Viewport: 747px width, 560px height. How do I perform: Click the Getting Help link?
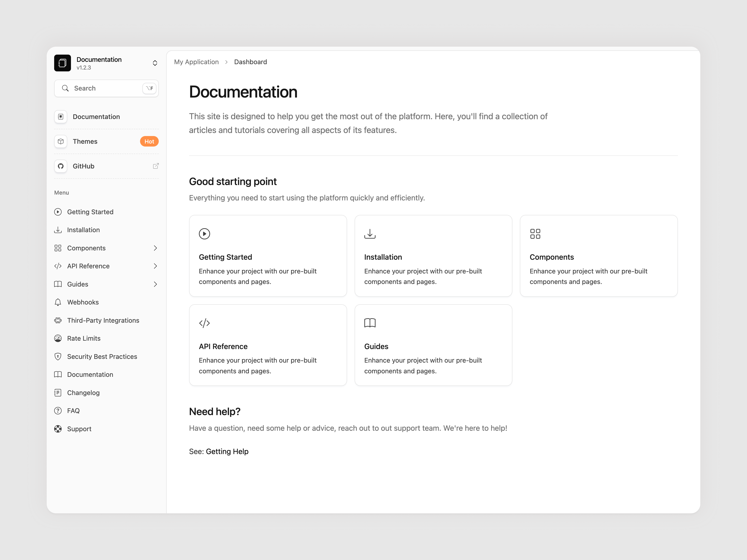pyautogui.click(x=227, y=451)
